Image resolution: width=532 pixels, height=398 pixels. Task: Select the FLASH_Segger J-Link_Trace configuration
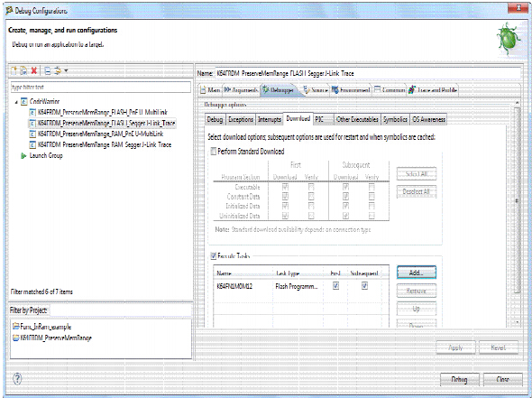(x=106, y=123)
